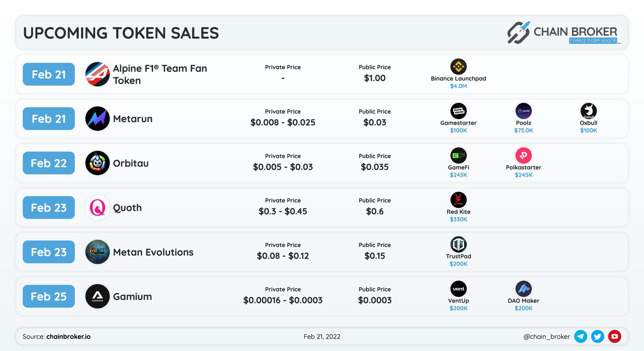
Task: Click the '$1.00' public price
Action: [375, 78]
